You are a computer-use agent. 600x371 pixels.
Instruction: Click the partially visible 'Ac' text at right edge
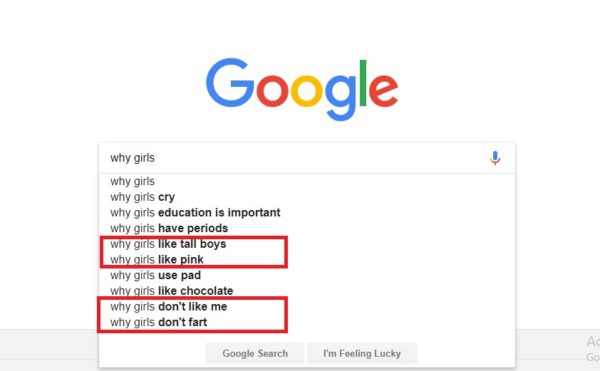[593, 341]
